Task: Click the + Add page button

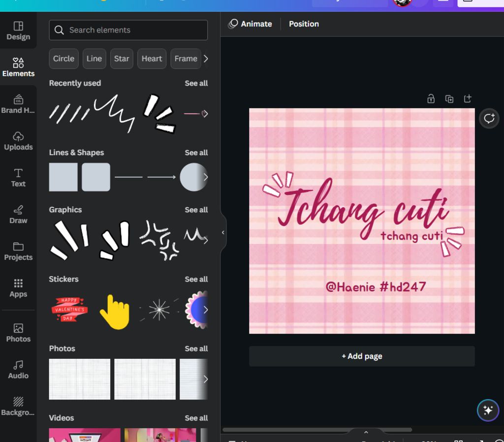Action: (x=362, y=356)
